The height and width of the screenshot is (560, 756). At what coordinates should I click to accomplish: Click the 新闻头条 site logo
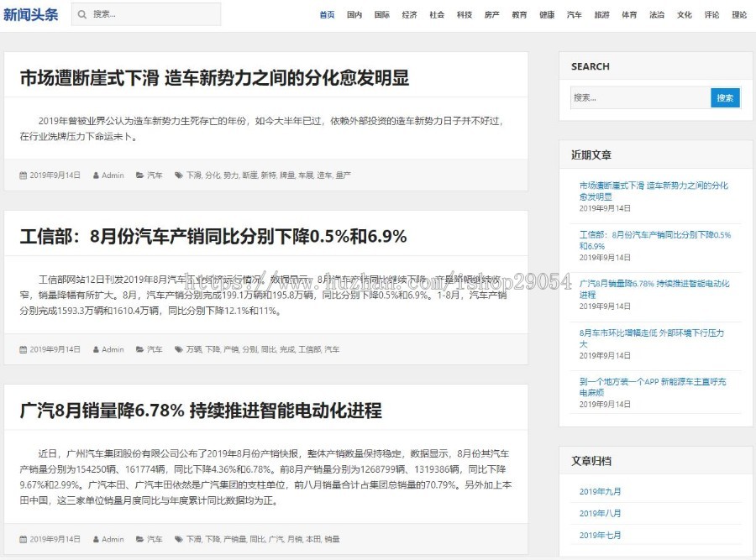tap(32, 13)
